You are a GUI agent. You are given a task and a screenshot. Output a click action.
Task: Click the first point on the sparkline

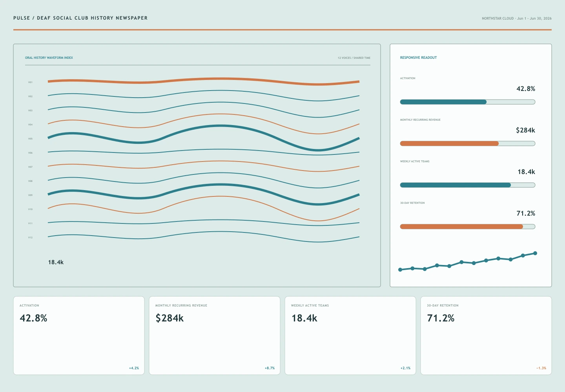tap(400, 270)
